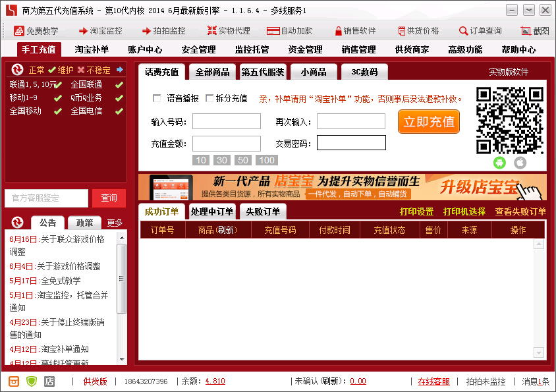556x392 pixels.
Task: Switch to the 淘宝补单 menu tab
Action: pos(92,49)
